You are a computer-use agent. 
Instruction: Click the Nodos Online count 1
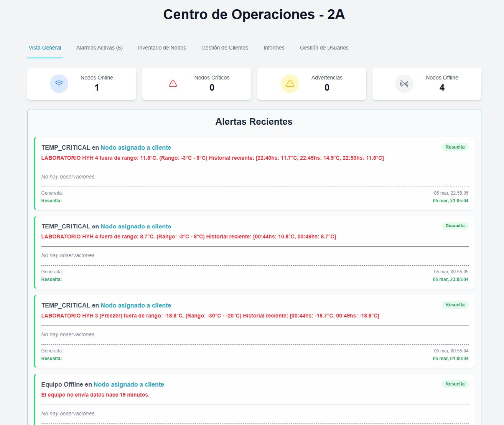pyautogui.click(x=97, y=88)
